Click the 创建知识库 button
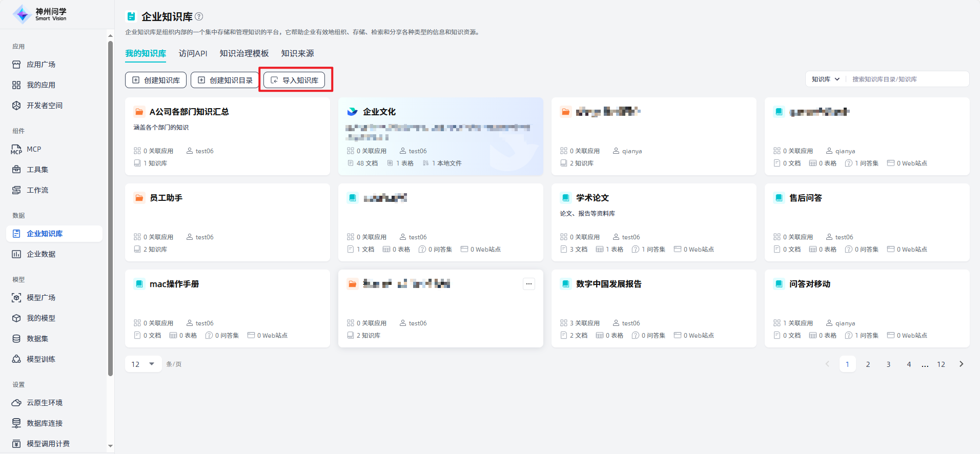The height and width of the screenshot is (454, 980). [x=156, y=80]
